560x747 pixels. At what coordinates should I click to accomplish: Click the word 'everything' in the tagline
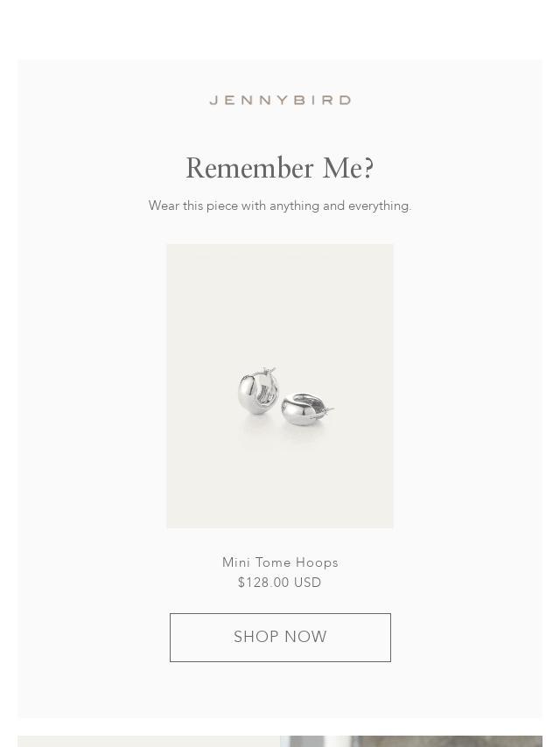[x=380, y=206]
